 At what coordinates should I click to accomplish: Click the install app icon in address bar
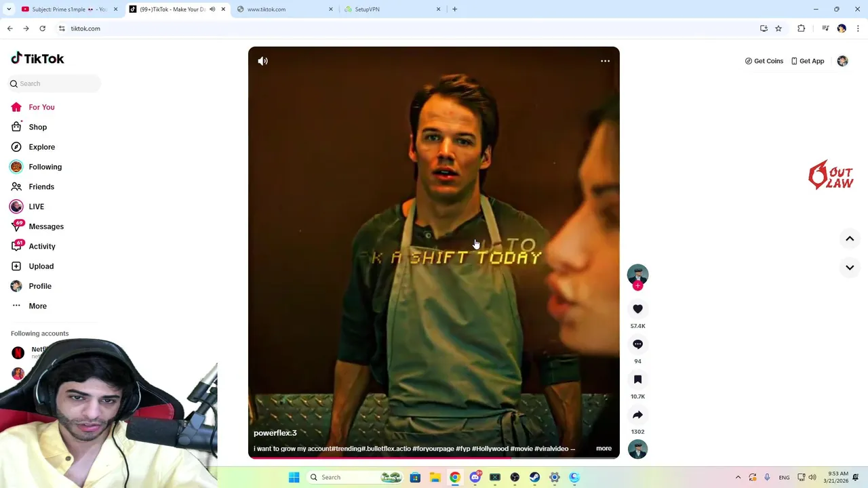point(764,28)
